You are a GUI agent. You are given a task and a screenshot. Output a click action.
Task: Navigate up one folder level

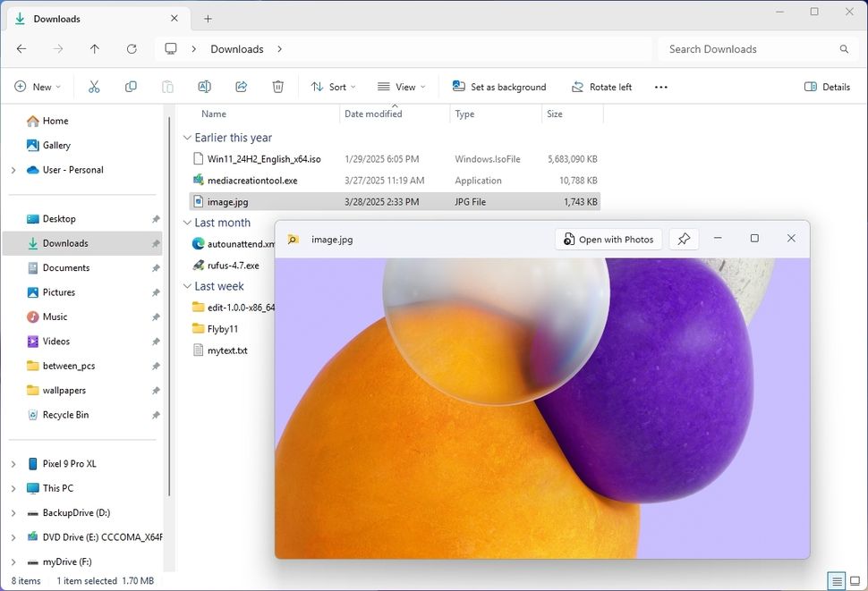point(94,49)
